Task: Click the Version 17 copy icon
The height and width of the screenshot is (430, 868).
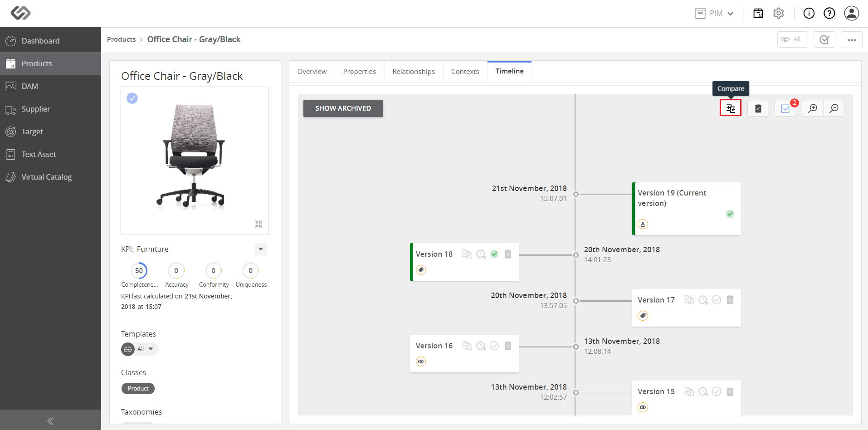Action: (x=689, y=300)
